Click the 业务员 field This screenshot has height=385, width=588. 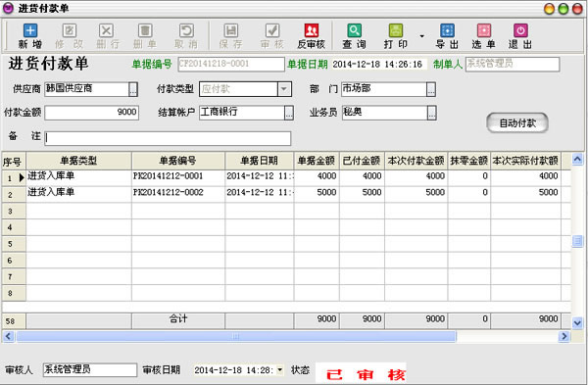pos(385,113)
